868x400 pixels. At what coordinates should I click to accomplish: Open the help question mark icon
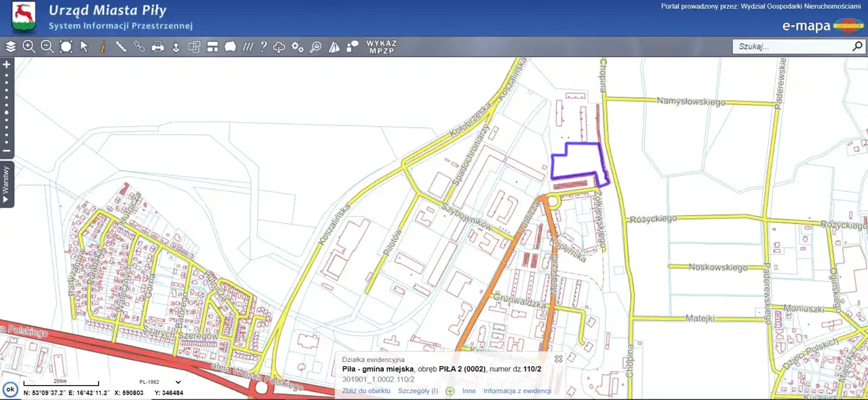(x=264, y=47)
